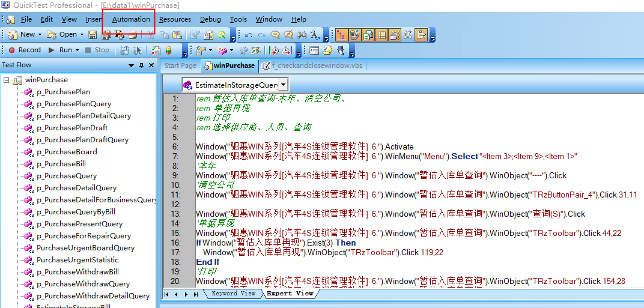Click the pink eraser-like action icon
This screenshot has height=308, width=644.
(x=223, y=50)
